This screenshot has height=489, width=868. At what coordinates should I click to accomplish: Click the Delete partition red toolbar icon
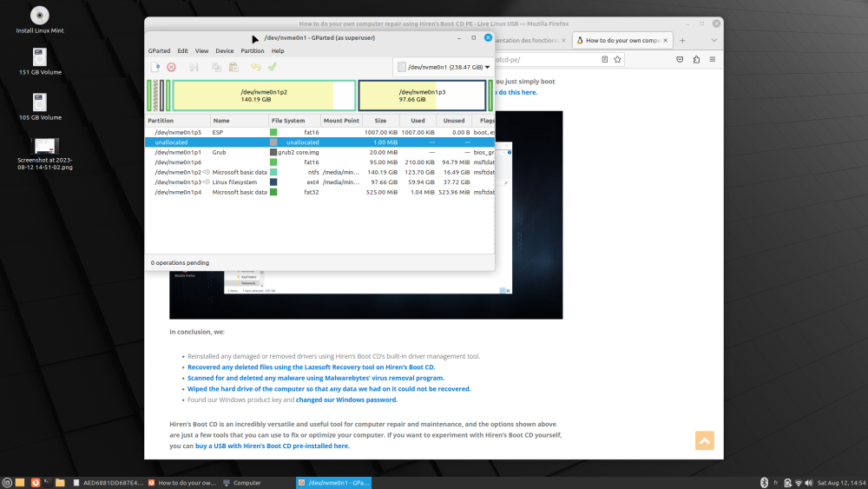[172, 67]
